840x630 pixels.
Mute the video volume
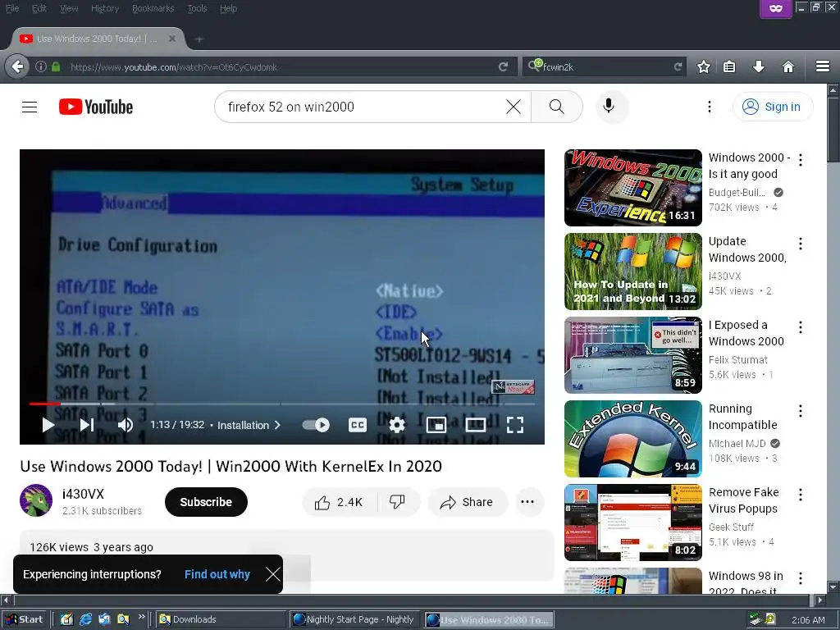point(126,425)
